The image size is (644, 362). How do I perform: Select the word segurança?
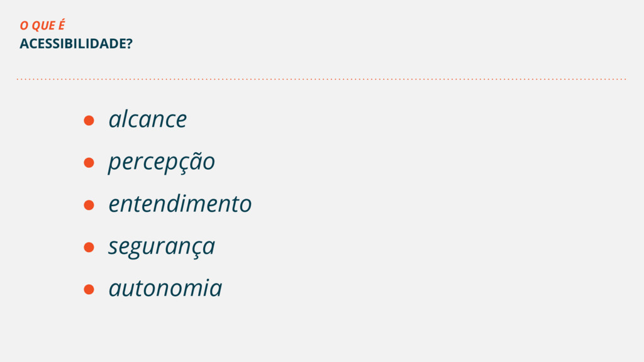tap(162, 248)
